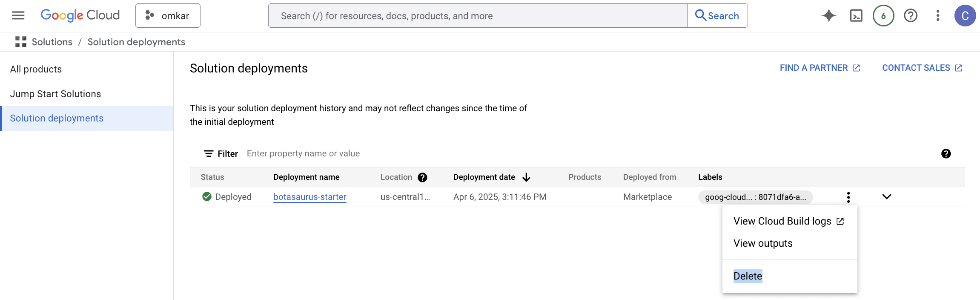Open the botasaurus-starter deployment link
Screen dimensions: 980x300
pyautogui.click(x=309, y=197)
